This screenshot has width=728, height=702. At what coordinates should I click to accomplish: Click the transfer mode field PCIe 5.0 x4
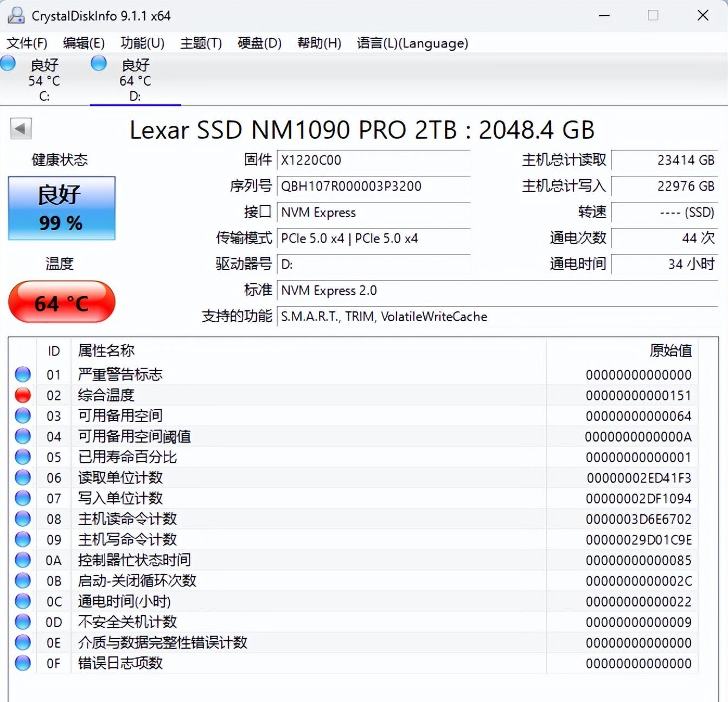point(373,239)
